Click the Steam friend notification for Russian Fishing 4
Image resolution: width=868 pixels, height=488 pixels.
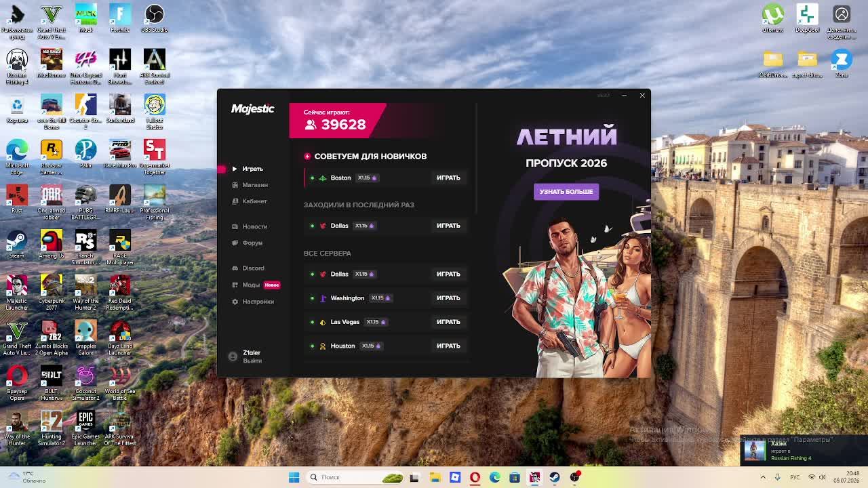803,451
